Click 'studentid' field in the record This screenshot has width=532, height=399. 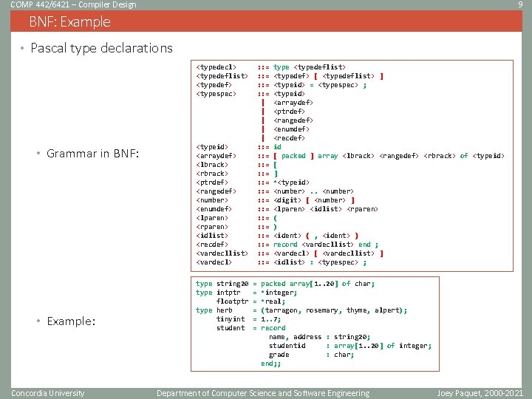click(x=287, y=346)
